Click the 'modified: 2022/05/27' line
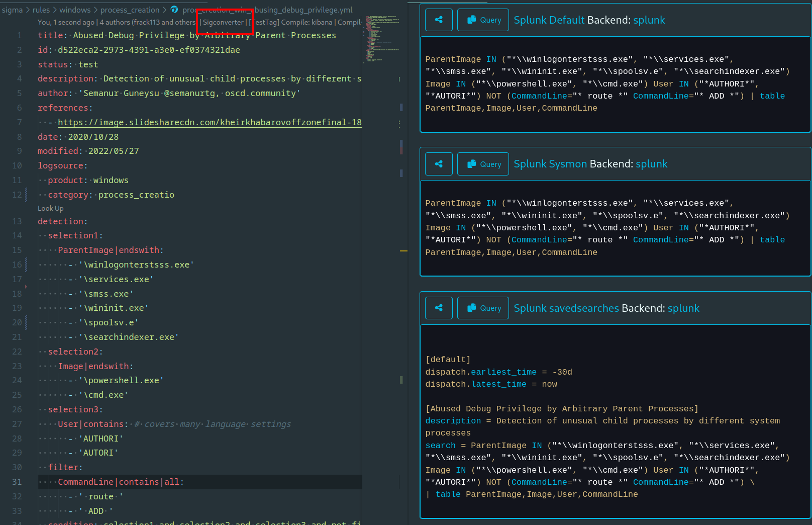 point(88,151)
